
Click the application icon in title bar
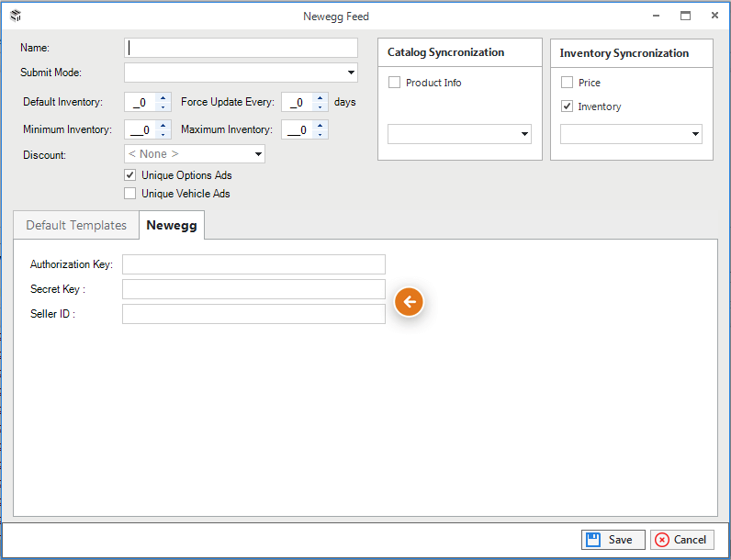(x=16, y=16)
